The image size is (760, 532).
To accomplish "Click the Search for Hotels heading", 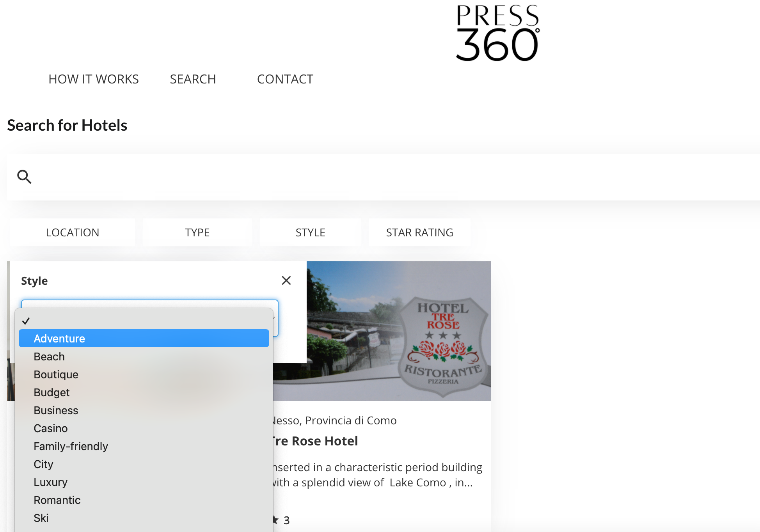I will (x=67, y=125).
